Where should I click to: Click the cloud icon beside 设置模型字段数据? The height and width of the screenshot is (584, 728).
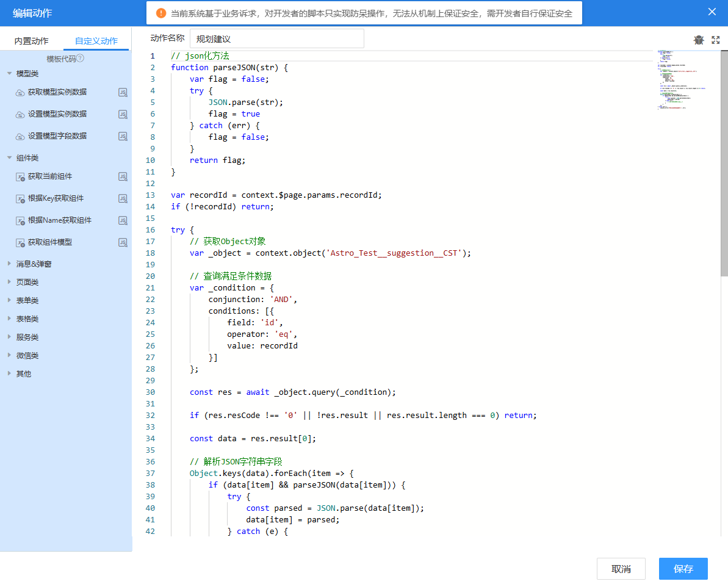[20, 137]
